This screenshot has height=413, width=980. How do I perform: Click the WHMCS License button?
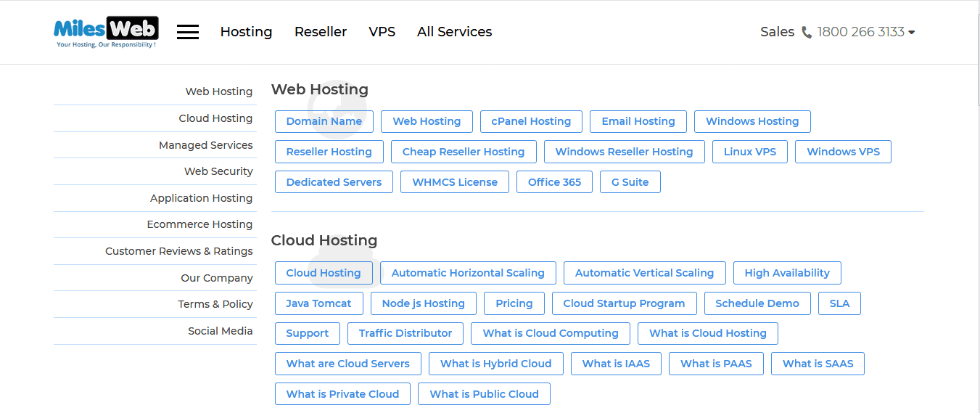[455, 182]
